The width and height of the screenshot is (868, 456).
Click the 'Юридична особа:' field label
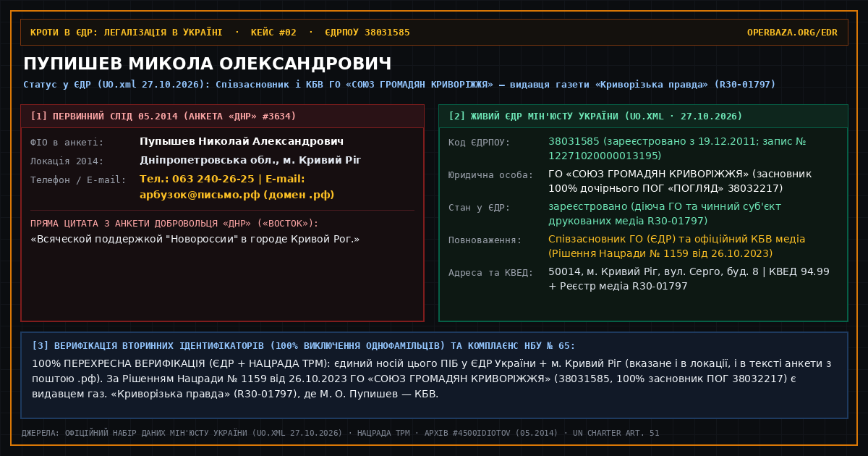click(491, 175)
